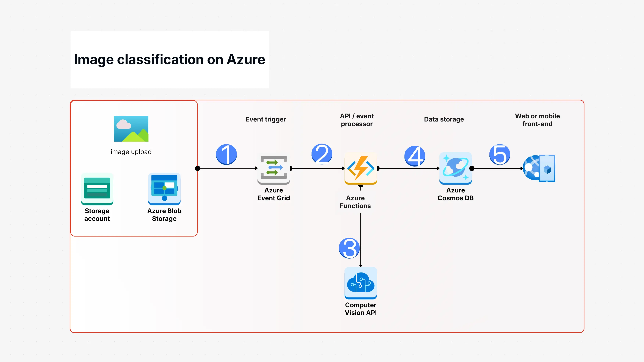Select the Event trigger label

point(266,119)
